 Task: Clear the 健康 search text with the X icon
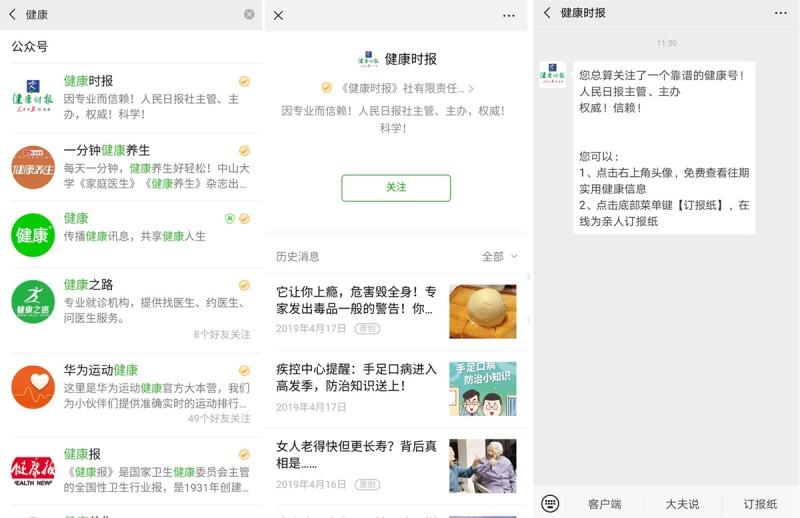point(249,14)
